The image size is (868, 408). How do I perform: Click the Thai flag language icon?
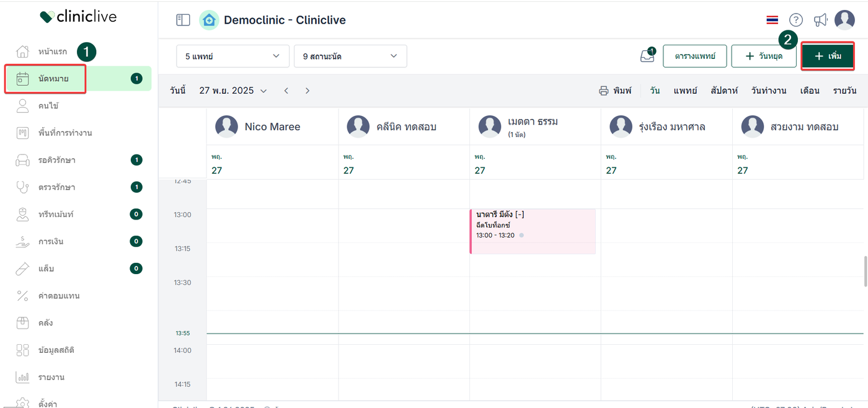(x=772, y=20)
